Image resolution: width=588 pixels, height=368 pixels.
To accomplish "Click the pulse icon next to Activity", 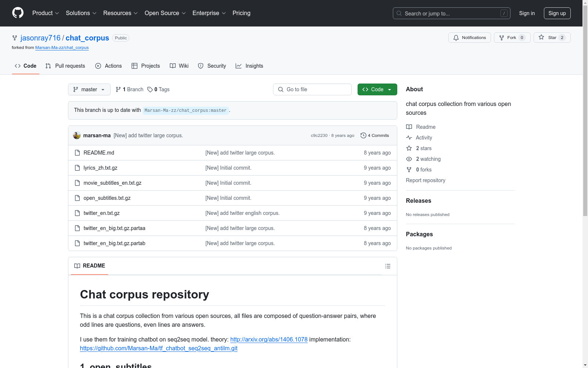I will [x=409, y=138].
